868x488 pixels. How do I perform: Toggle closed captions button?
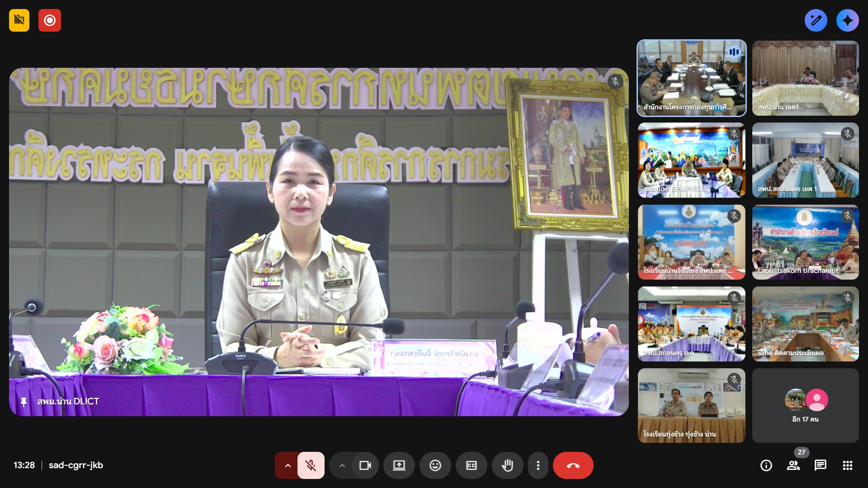(x=471, y=465)
